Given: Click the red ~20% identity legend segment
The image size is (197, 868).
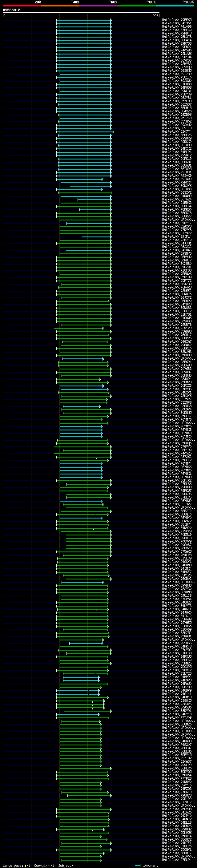Looking at the screenshot, I should point(22,6).
